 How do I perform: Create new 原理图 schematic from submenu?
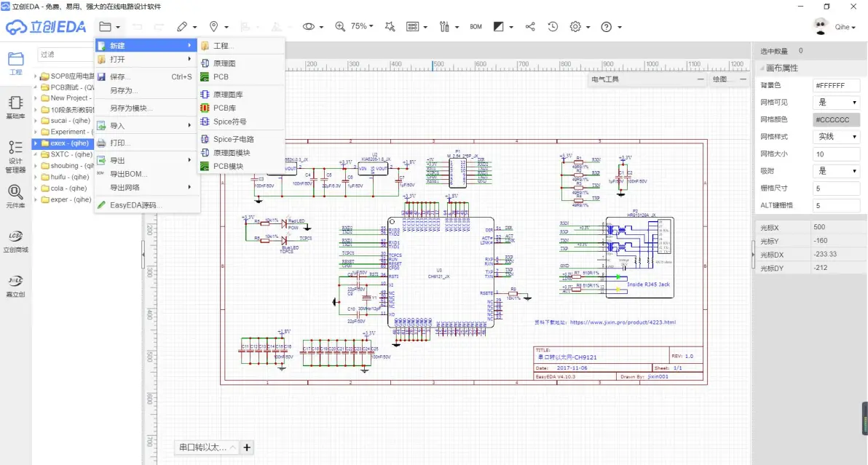pos(241,63)
